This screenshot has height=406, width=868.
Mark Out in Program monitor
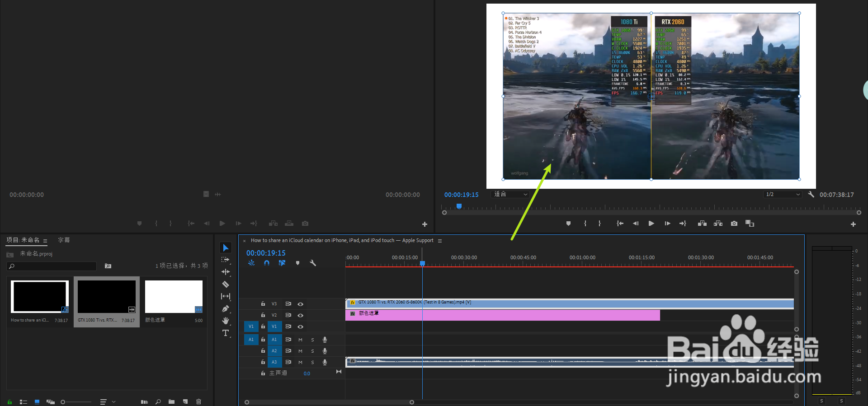[599, 224]
